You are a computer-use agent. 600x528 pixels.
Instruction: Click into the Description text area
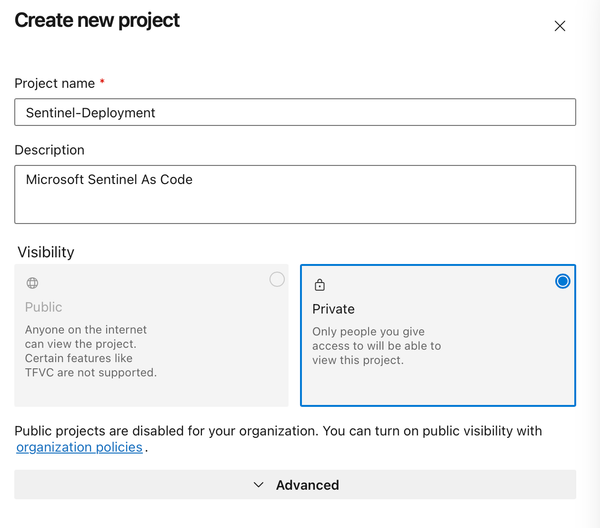pyautogui.click(x=295, y=195)
